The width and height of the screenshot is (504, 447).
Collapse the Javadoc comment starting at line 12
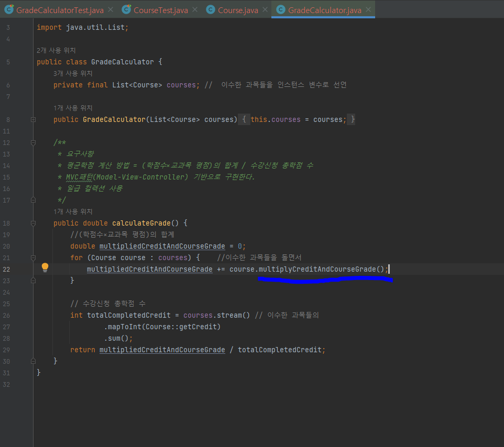click(33, 142)
